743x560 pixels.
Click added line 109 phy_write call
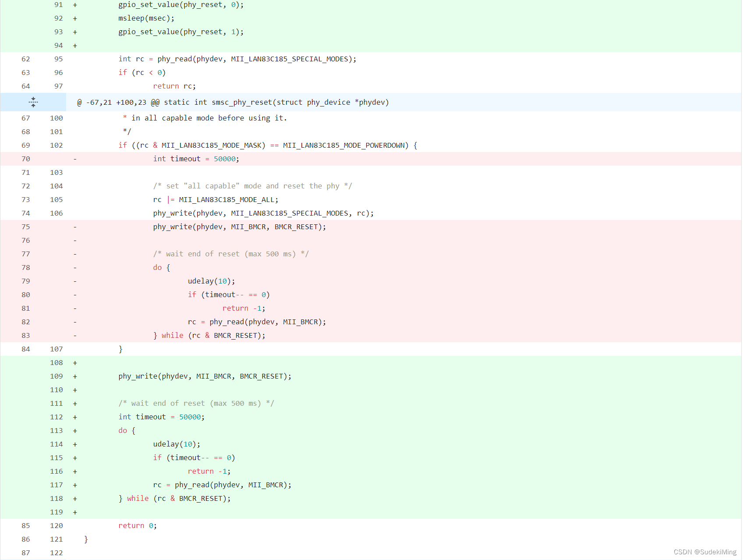coord(205,376)
